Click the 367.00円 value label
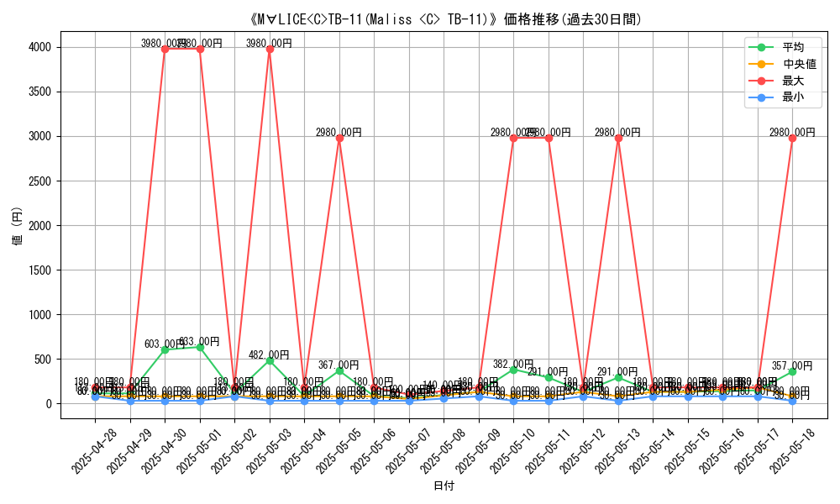Viewport: 840px width, 504px height. click(x=339, y=365)
